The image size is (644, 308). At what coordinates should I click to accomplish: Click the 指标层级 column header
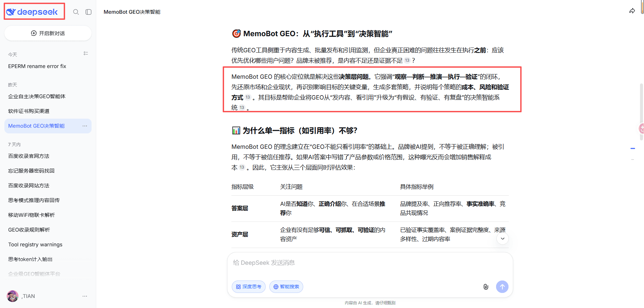pos(243,187)
